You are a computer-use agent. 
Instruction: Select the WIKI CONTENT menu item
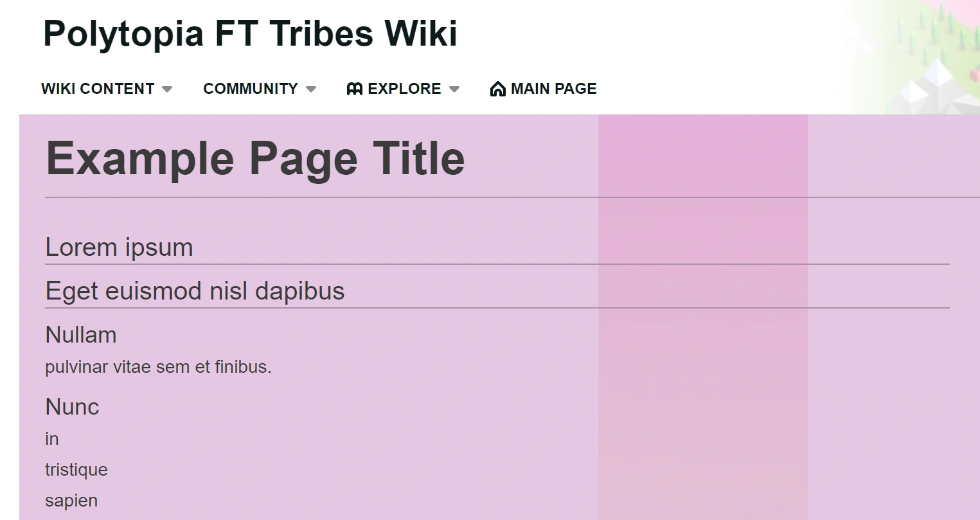(98, 89)
